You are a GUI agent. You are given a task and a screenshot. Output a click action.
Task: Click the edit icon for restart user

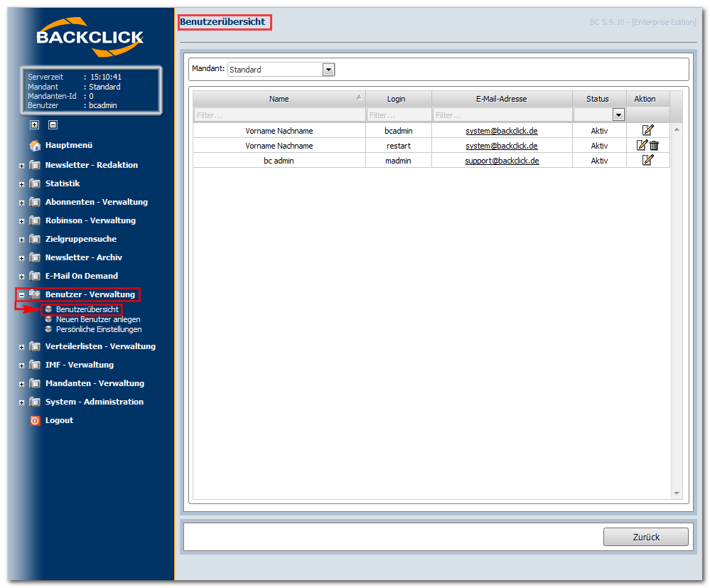tap(642, 145)
